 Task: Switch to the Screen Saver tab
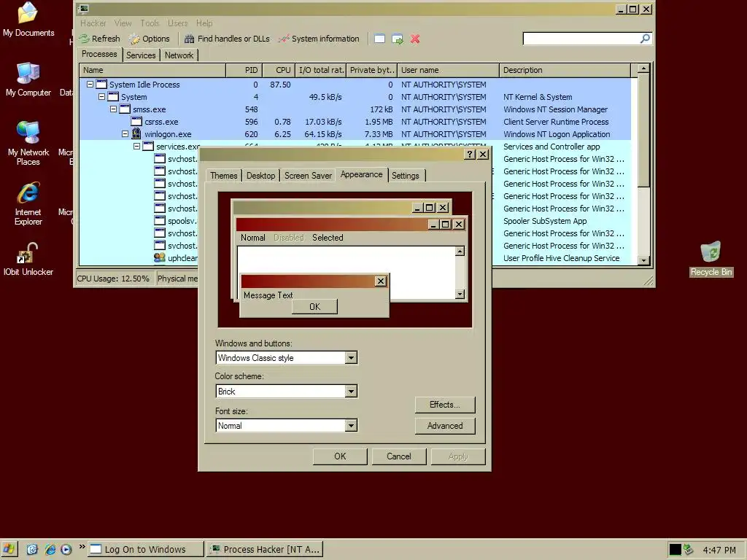(308, 175)
